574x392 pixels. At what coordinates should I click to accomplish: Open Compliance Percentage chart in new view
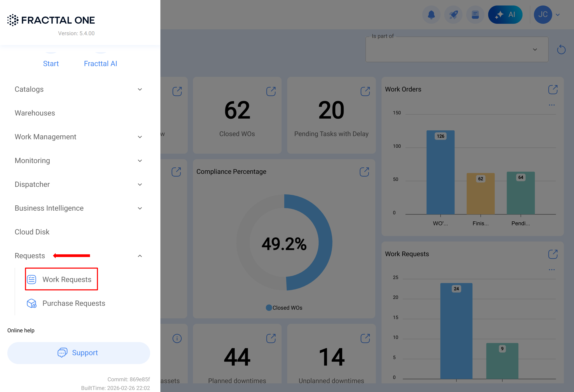tap(364, 172)
